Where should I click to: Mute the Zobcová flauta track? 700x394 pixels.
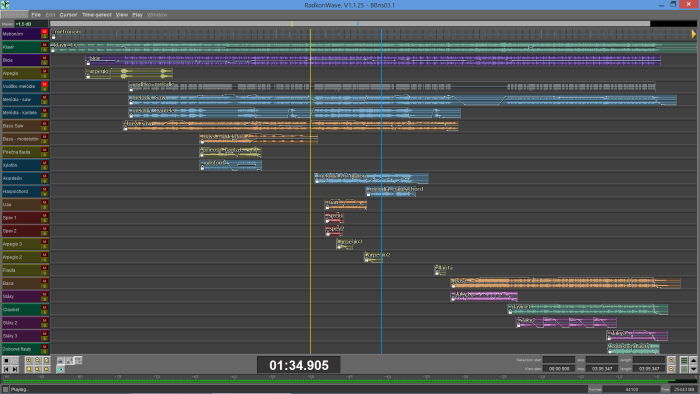pyautogui.click(x=44, y=347)
